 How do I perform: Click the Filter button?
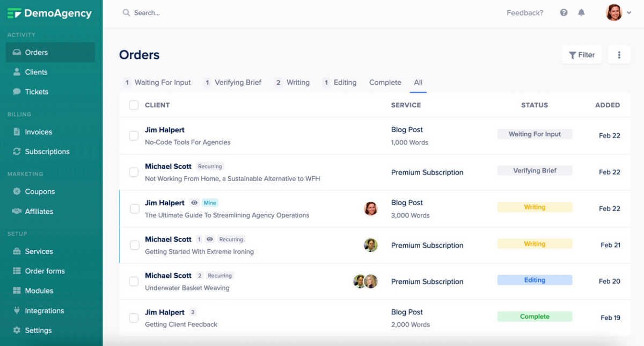(x=582, y=55)
